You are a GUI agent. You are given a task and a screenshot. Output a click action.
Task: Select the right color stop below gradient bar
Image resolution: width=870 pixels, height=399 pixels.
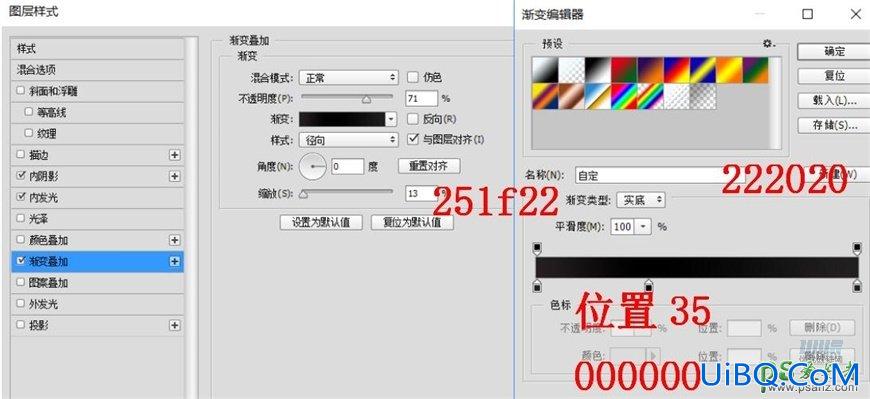(857, 286)
